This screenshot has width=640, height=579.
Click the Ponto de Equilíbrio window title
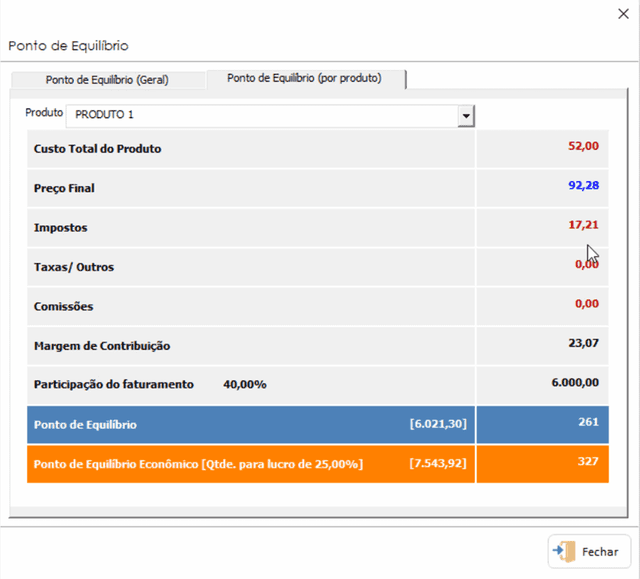click(x=69, y=46)
